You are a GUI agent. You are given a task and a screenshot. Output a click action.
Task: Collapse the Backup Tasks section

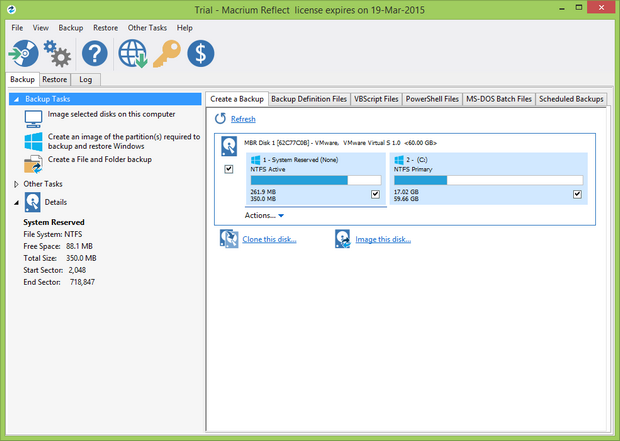[x=16, y=99]
